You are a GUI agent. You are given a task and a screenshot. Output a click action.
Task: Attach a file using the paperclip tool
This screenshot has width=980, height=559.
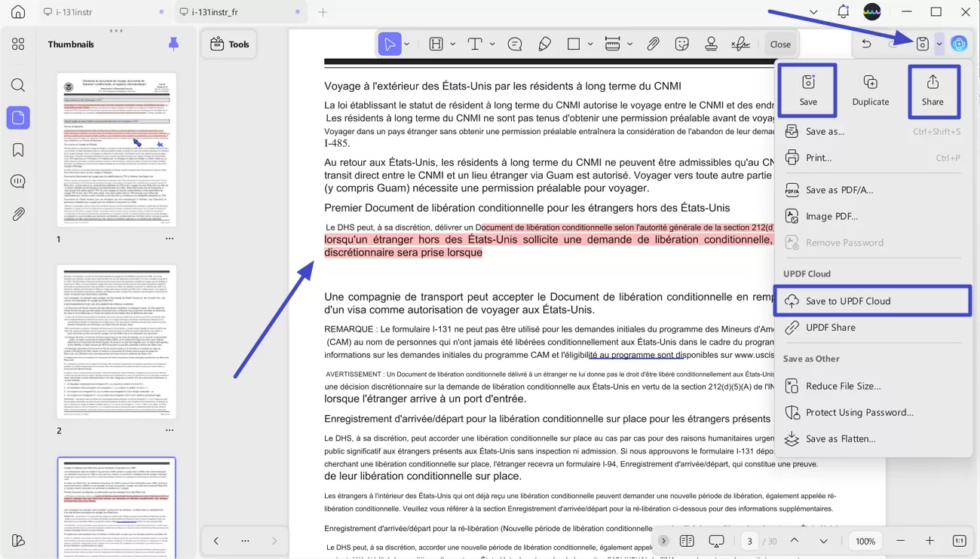[653, 43]
